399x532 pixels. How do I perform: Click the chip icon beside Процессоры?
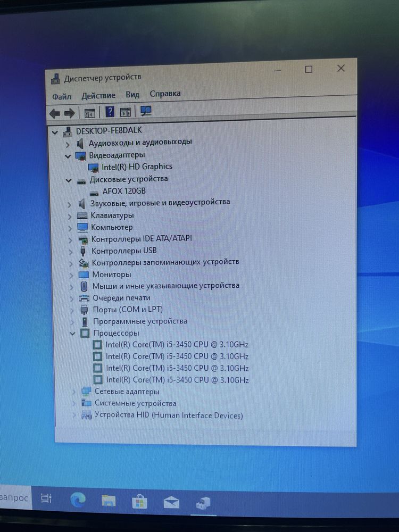85,333
